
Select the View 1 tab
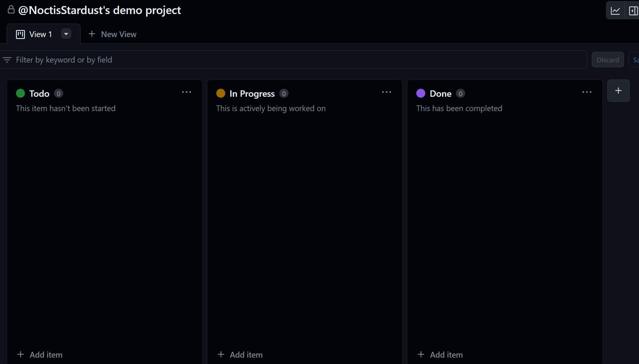coord(40,34)
